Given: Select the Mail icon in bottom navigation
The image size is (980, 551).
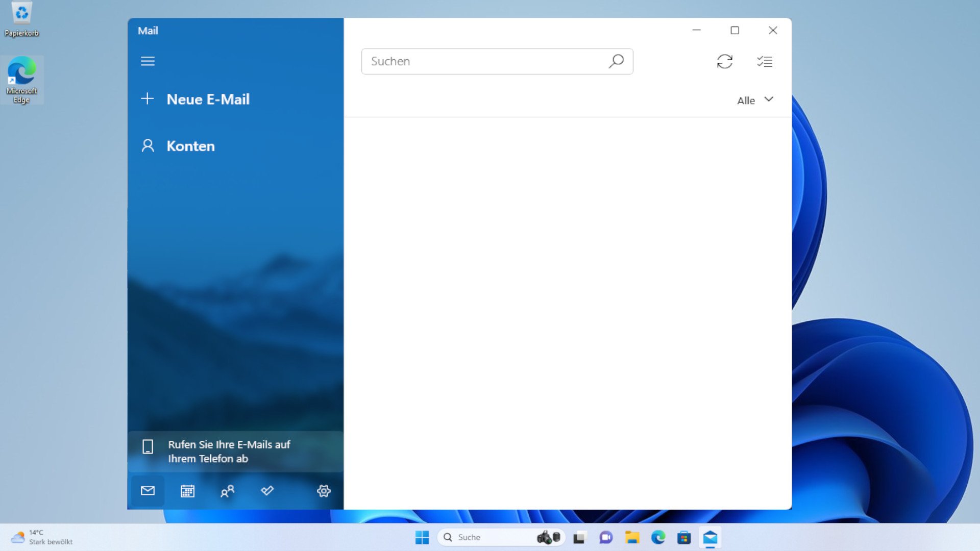Looking at the screenshot, I should tap(148, 491).
